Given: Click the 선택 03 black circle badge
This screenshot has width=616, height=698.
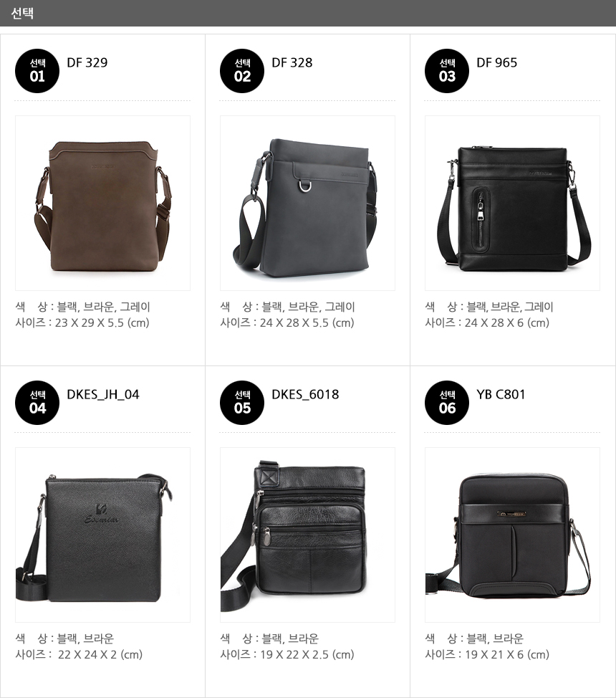Looking at the screenshot, I should point(447,71).
